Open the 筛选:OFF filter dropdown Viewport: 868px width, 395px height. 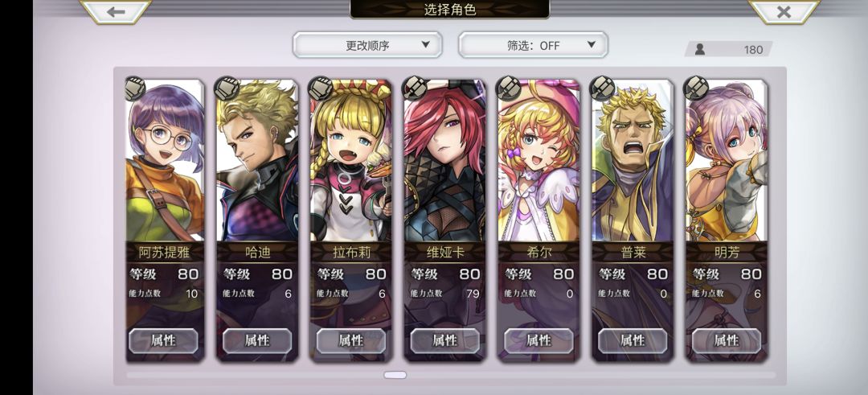click(533, 45)
